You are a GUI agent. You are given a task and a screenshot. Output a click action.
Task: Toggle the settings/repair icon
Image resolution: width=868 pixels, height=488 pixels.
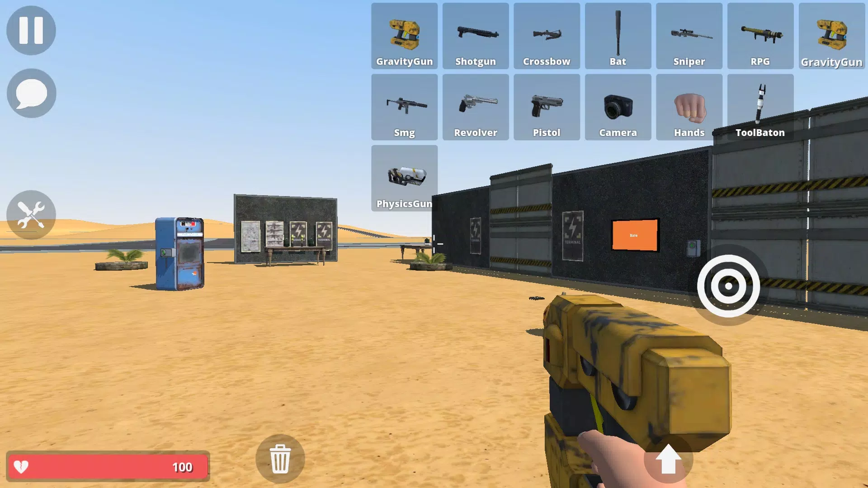point(32,215)
